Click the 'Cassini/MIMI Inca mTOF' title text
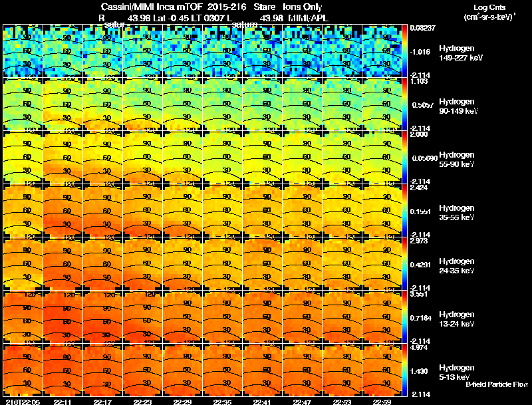532x405 pixels. 152,7
